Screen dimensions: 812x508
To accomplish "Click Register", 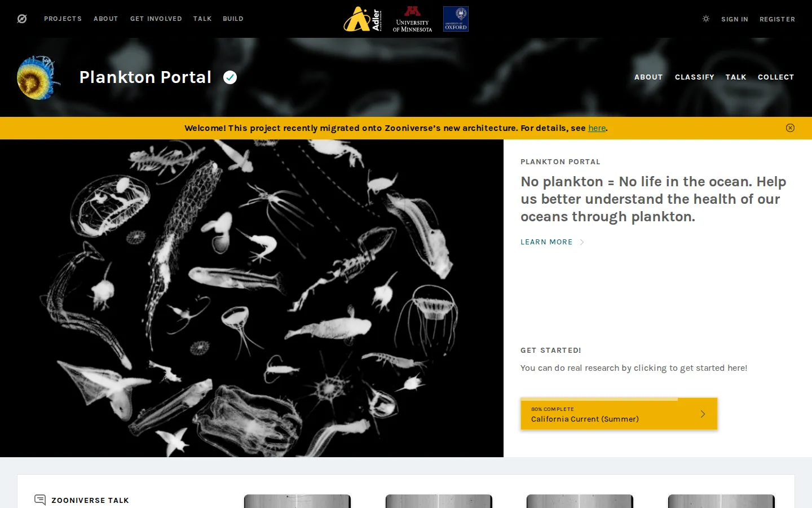I will coord(777,19).
